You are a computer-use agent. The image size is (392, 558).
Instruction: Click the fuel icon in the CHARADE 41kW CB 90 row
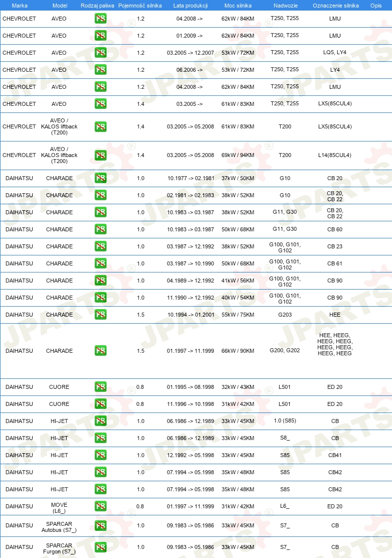click(101, 281)
